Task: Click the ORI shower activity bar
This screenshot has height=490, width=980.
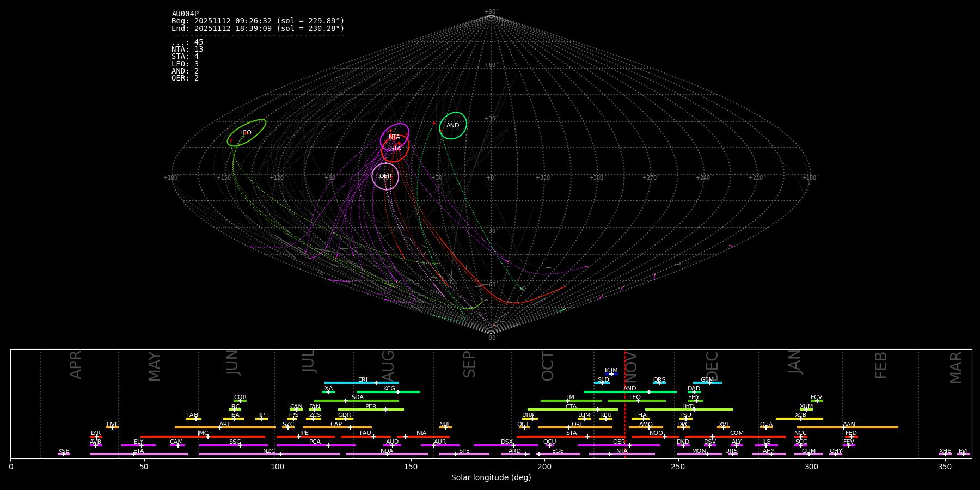Action: 575,427
